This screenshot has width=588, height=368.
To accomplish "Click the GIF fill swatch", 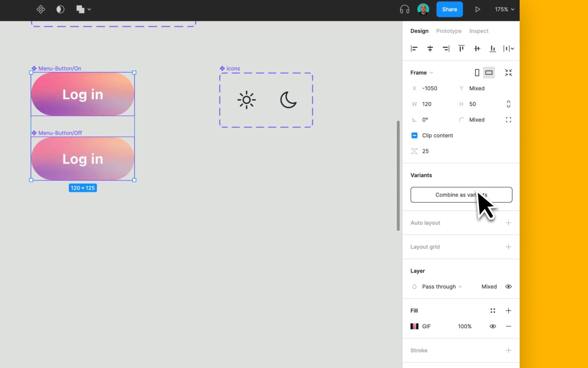I will click(414, 326).
